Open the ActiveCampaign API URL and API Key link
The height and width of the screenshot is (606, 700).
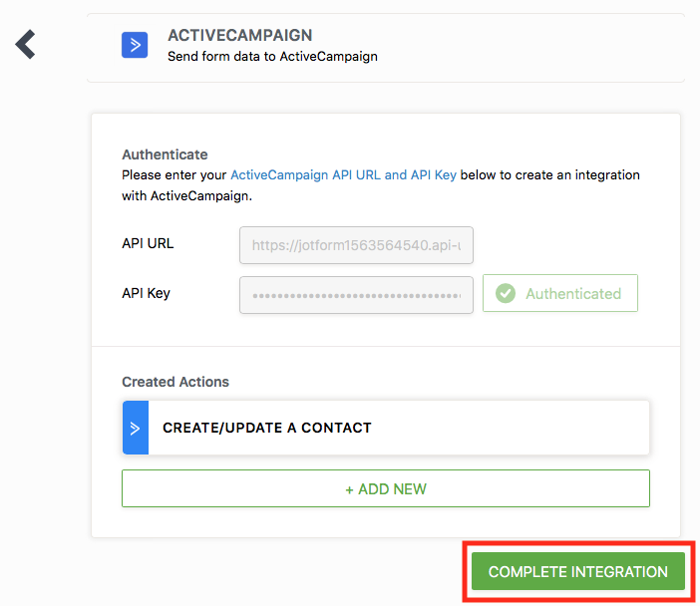coord(343,174)
